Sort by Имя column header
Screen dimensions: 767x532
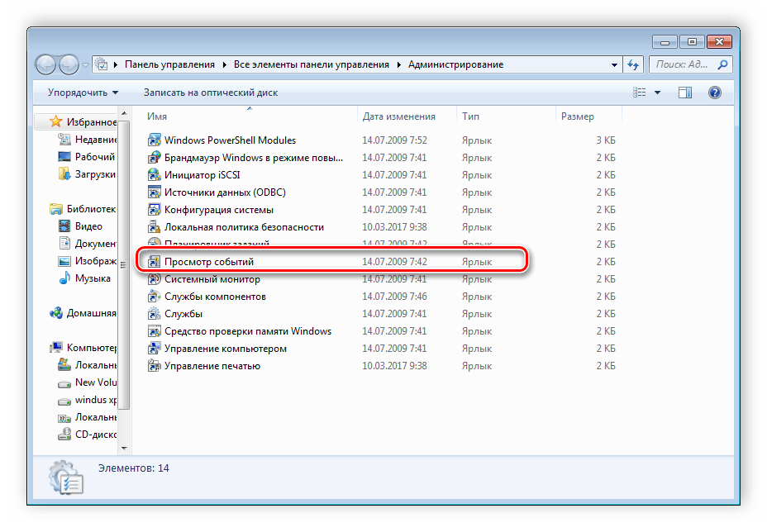tap(157, 116)
